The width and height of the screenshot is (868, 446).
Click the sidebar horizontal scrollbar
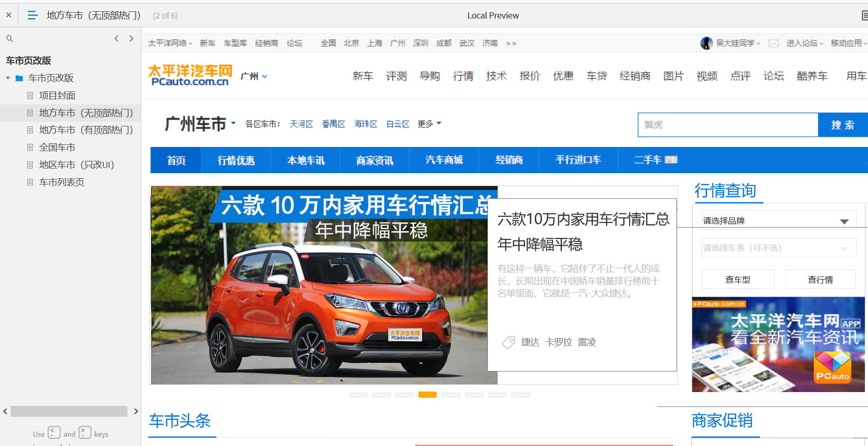click(69, 411)
